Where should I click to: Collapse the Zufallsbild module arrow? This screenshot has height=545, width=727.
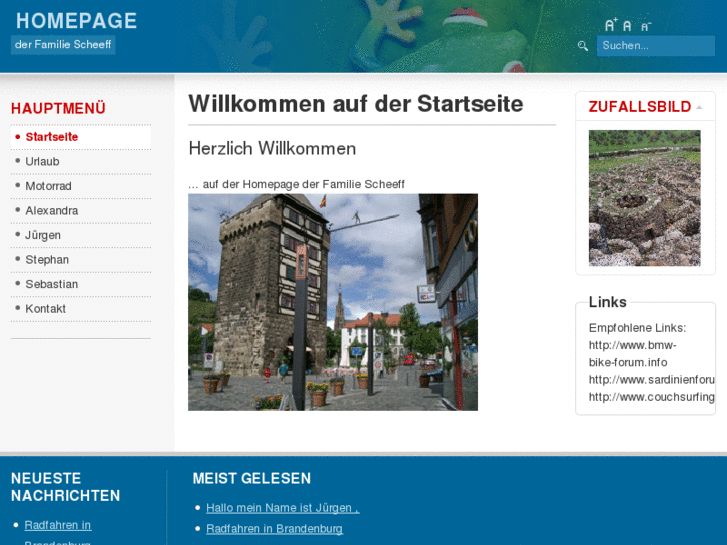699,107
